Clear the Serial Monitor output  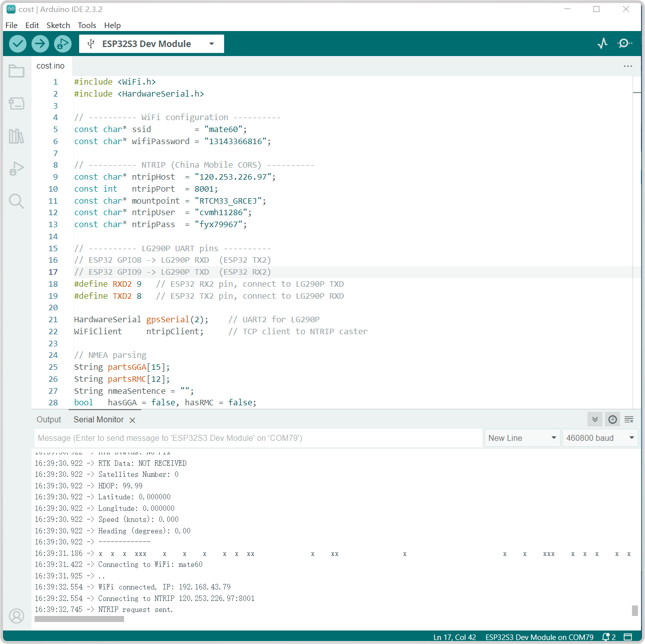point(629,419)
